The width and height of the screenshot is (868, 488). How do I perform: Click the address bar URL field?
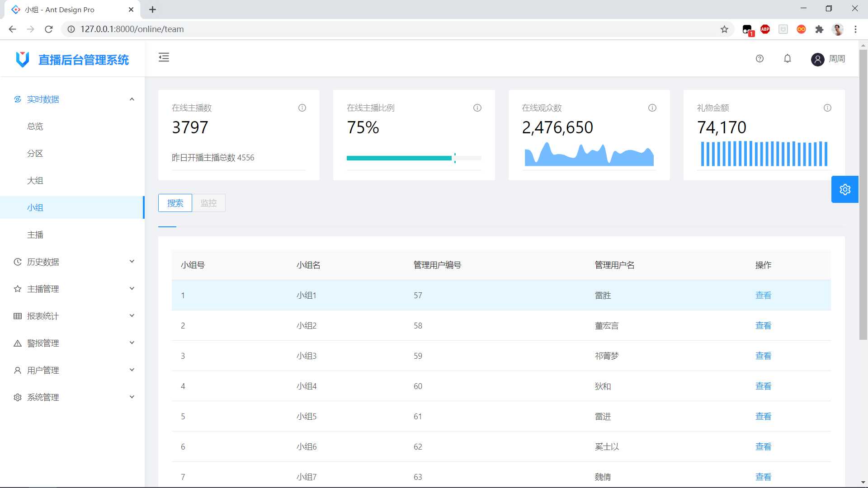[x=398, y=29]
